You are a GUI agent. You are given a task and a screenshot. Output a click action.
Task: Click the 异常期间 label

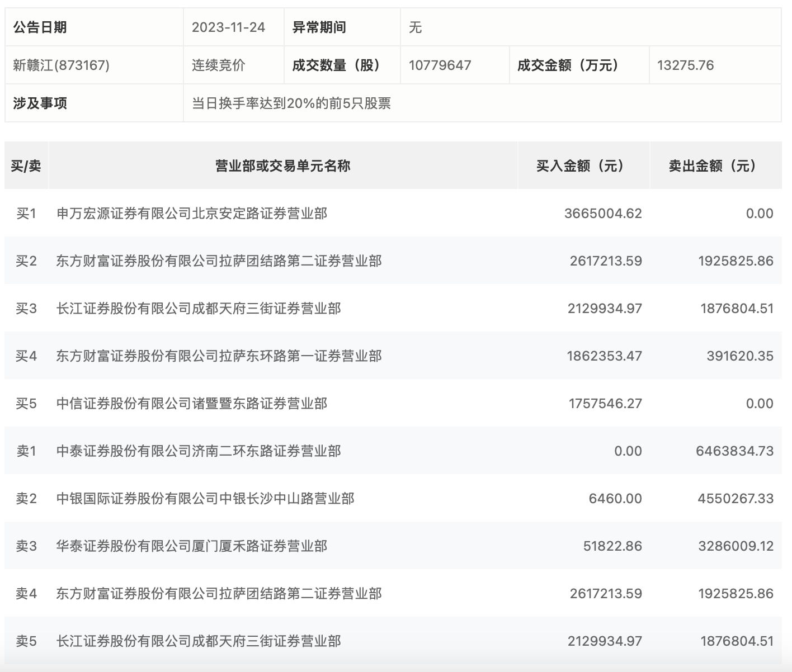tap(319, 27)
